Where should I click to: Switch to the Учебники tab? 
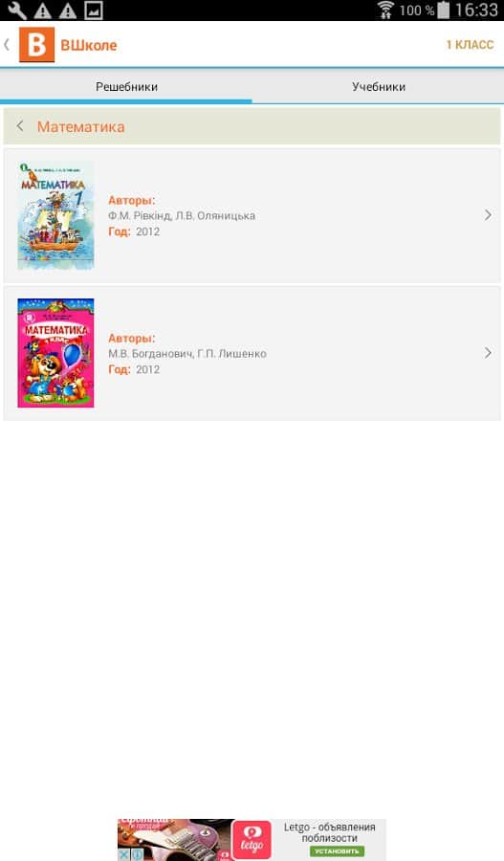pos(379,87)
